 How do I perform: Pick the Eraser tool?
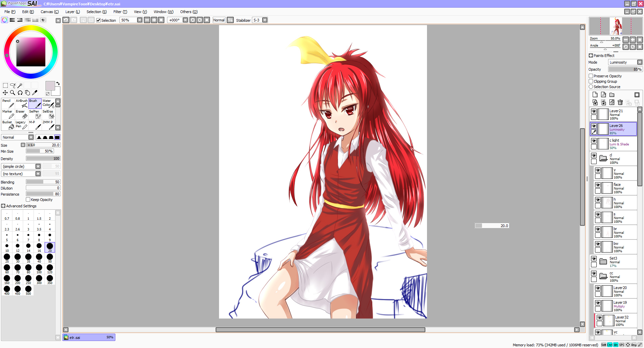pos(21,114)
